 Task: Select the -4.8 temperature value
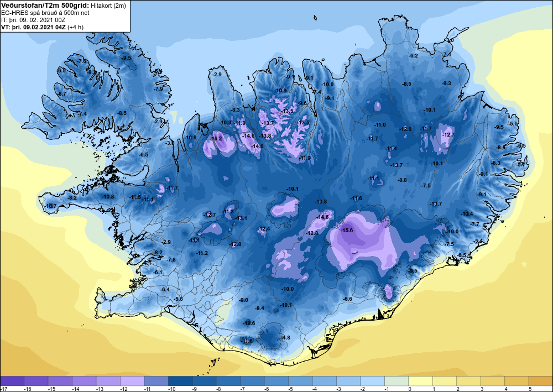(286, 337)
